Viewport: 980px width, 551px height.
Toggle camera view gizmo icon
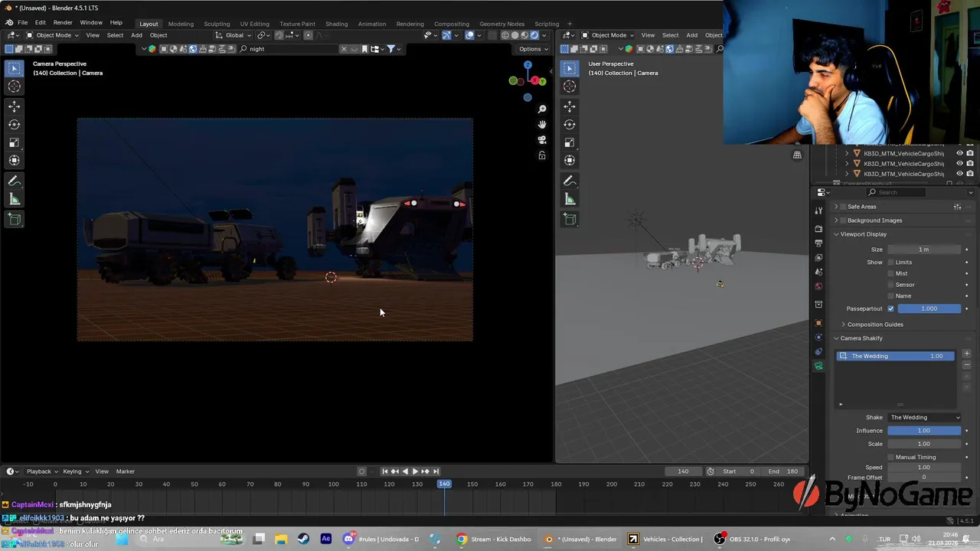pyautogui.click(x=542, y=140)
